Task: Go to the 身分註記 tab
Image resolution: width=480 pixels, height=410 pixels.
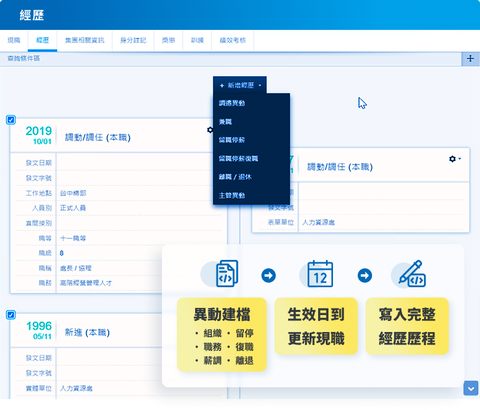Action: click(133, 40)
